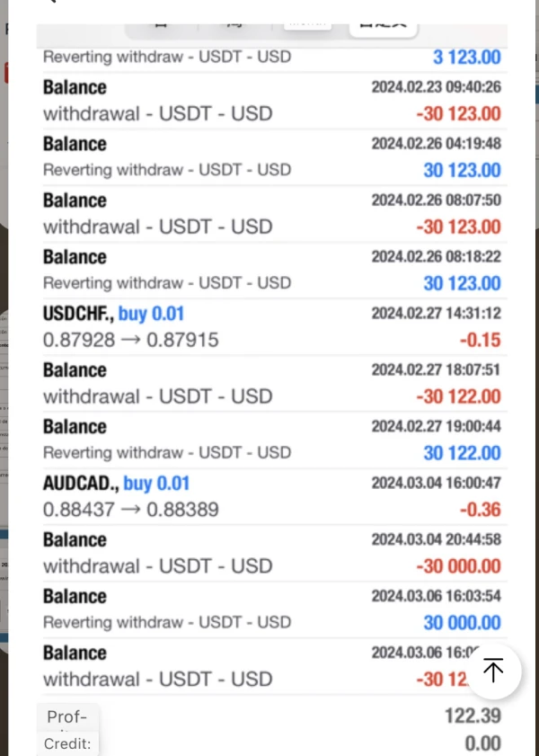This screenshot has height=756, width=539.
Task: Tap the scroll-to-top arrow button
Action: point(493,671)
